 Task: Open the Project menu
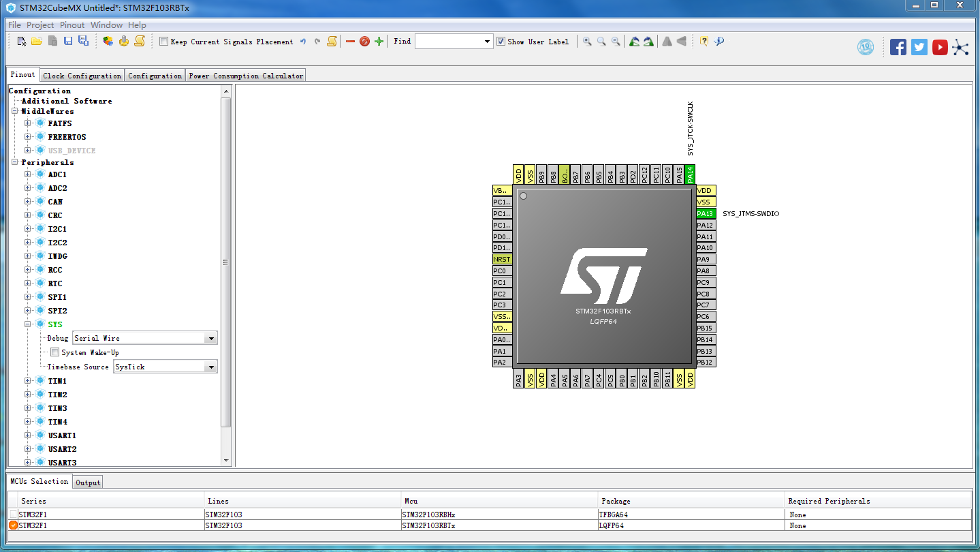point(40,25)
